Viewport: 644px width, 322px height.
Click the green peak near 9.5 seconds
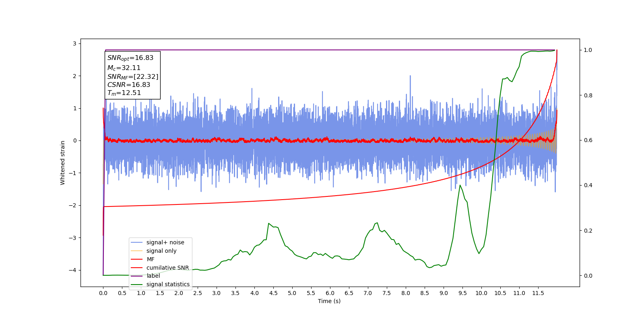coord(460,185)
